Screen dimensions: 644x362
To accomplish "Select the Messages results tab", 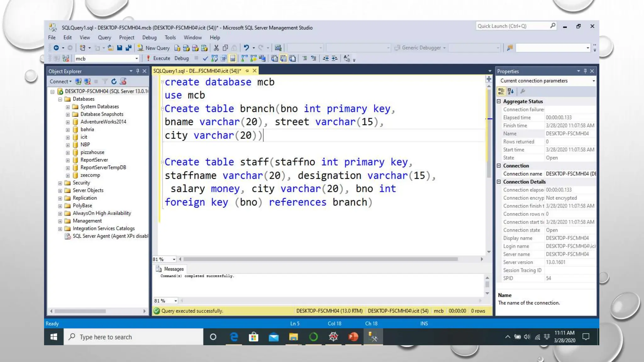I will [x=170, y=269].
